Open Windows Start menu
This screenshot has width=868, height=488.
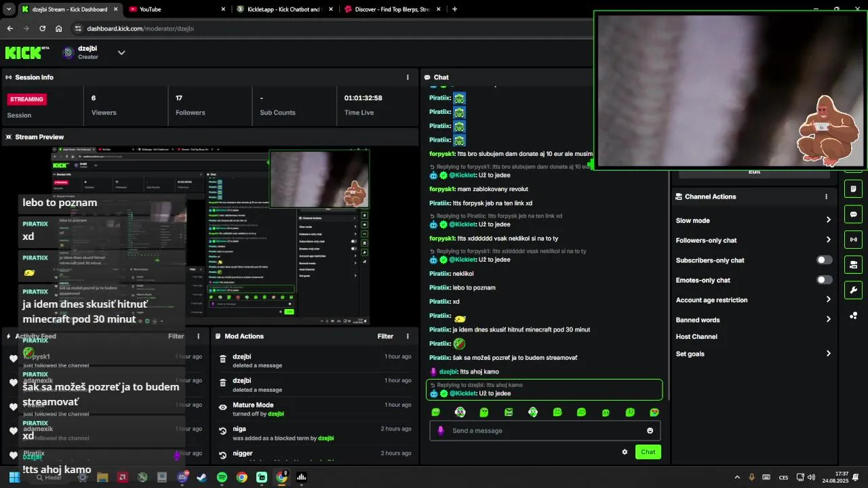coord(14,477)
